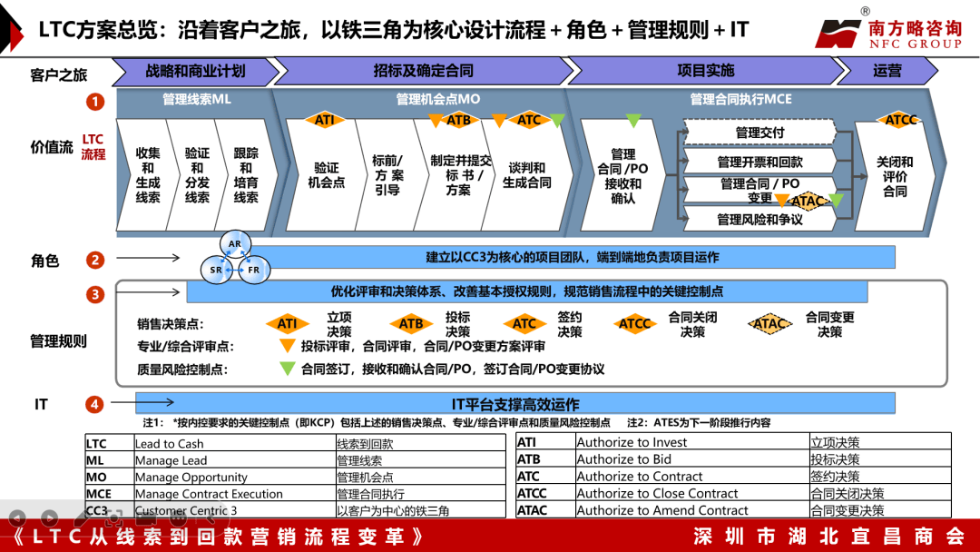Click the previous slide arrow icon

[17, 517]
